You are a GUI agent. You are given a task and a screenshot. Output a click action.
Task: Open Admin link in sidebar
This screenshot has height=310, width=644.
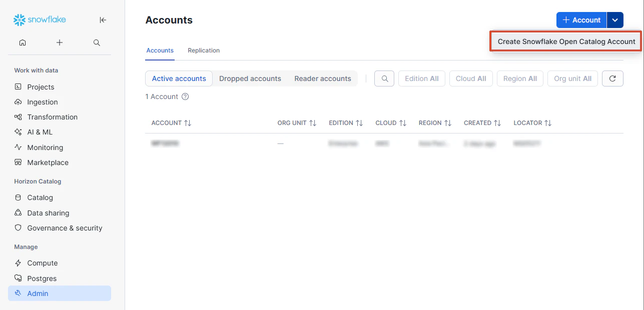pos(60,293)
